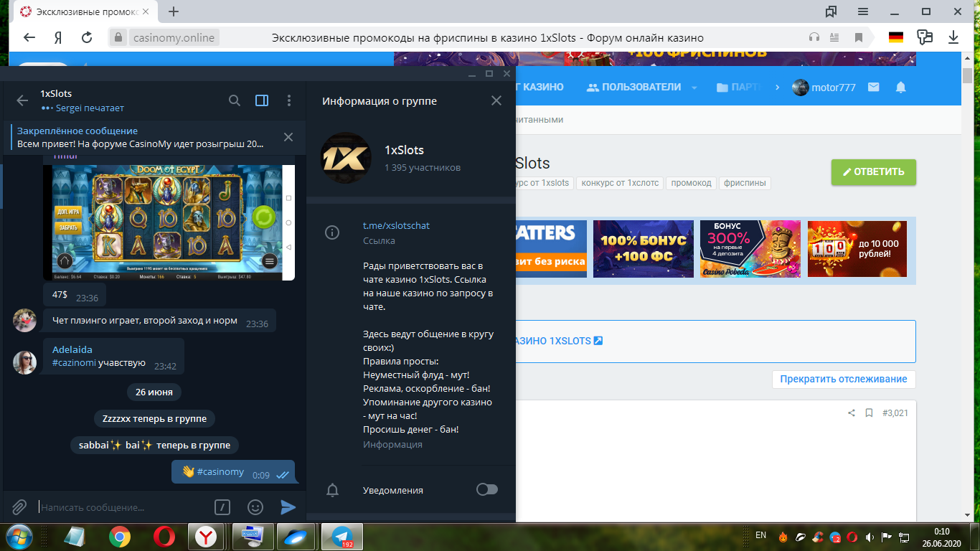Open Adelaida's profile by her name
This screenshot has height=551, width=980.
tap(72, 349)
